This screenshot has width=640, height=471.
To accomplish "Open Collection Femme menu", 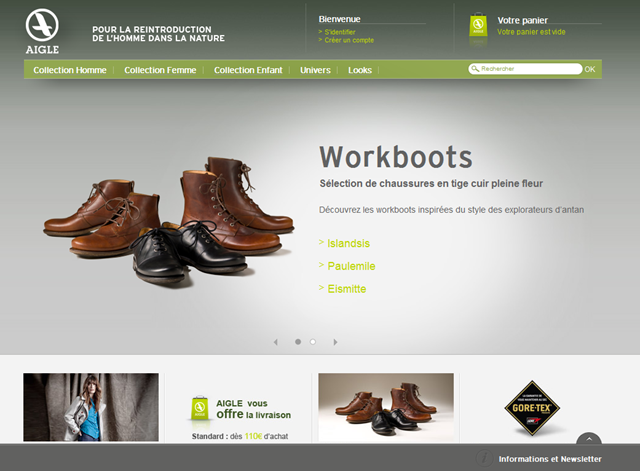I will coord(160,70).
